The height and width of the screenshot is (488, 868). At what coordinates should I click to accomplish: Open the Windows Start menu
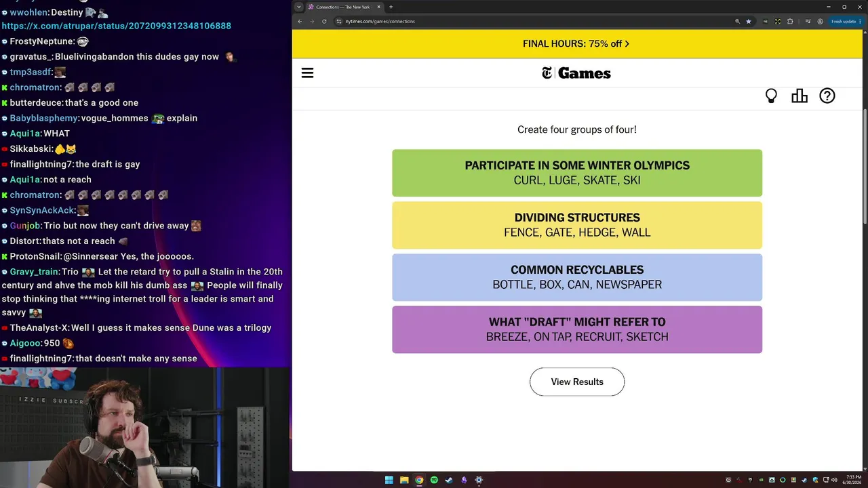389,480
